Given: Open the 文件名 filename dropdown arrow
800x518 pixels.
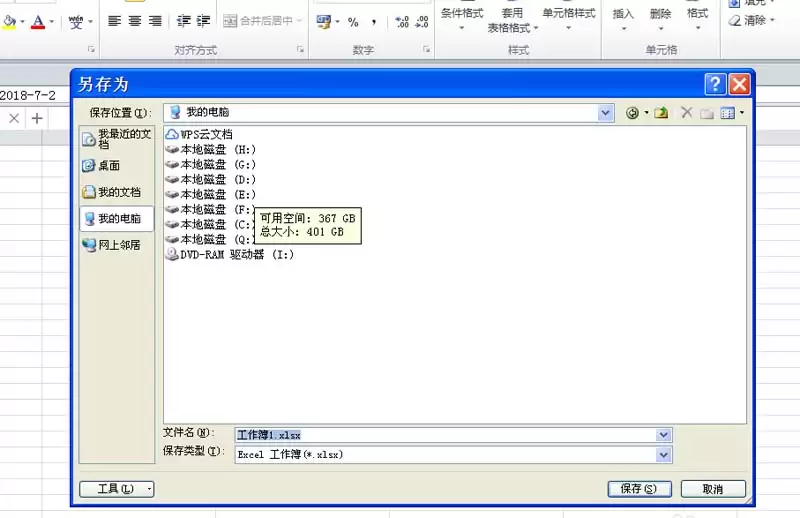Looking at the screenshot, I should coord(663,435).
